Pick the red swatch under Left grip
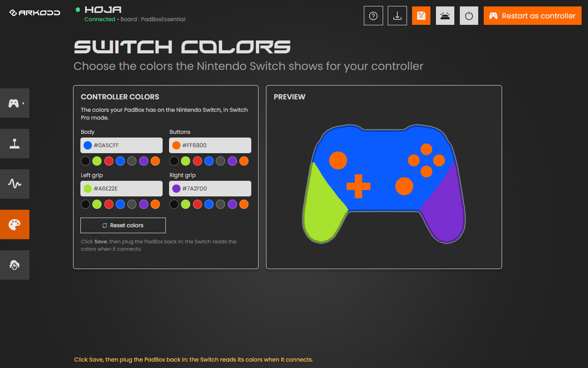 tap(109, 204)
